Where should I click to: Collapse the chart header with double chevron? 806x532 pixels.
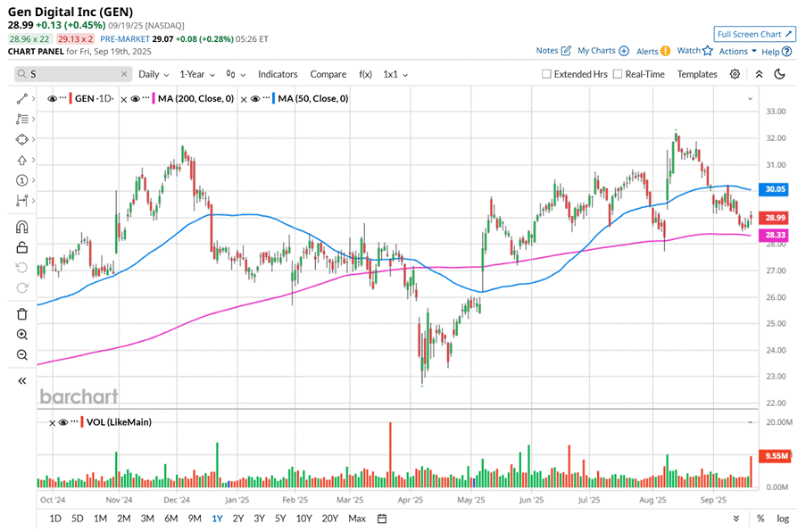pos(759,74)
